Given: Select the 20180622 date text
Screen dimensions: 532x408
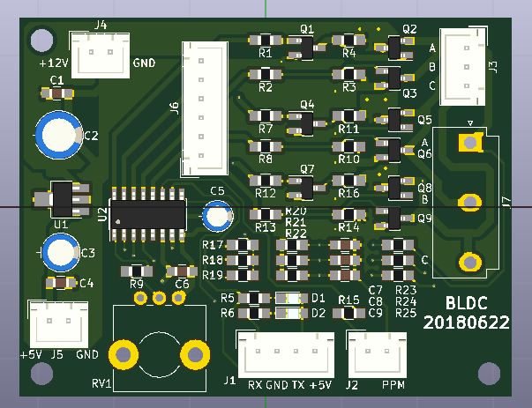Looking at the screenshot, I should click(466, 323).
